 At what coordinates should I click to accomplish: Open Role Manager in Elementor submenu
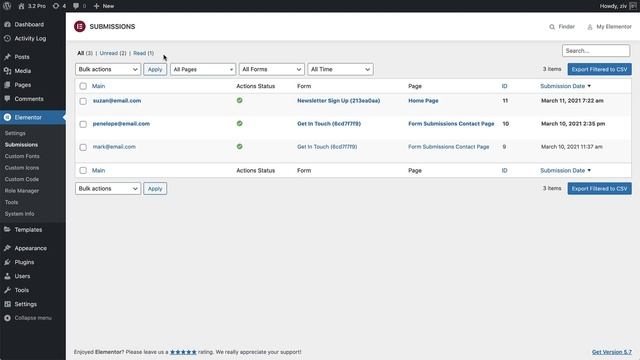[x=22, y=191]
